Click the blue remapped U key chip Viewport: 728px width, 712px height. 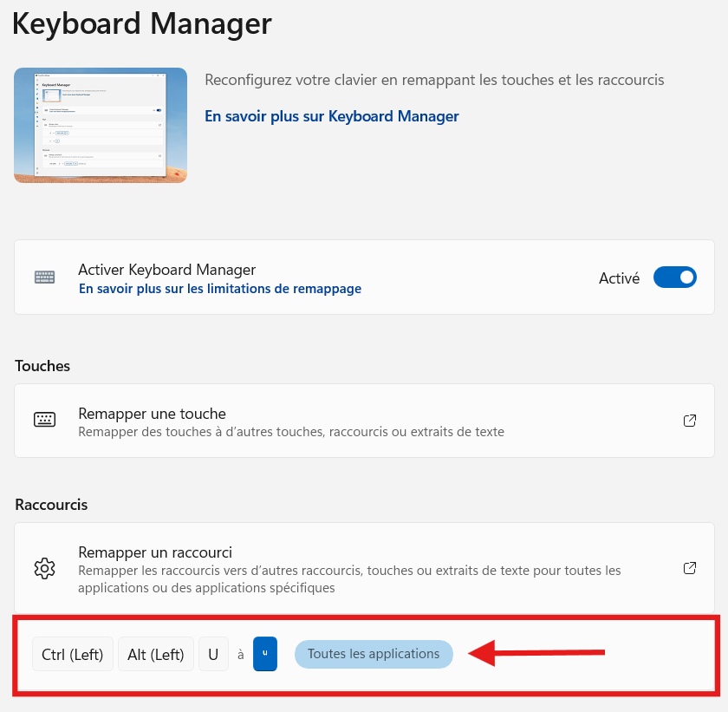pyautogui.click(x=264, y=654)
